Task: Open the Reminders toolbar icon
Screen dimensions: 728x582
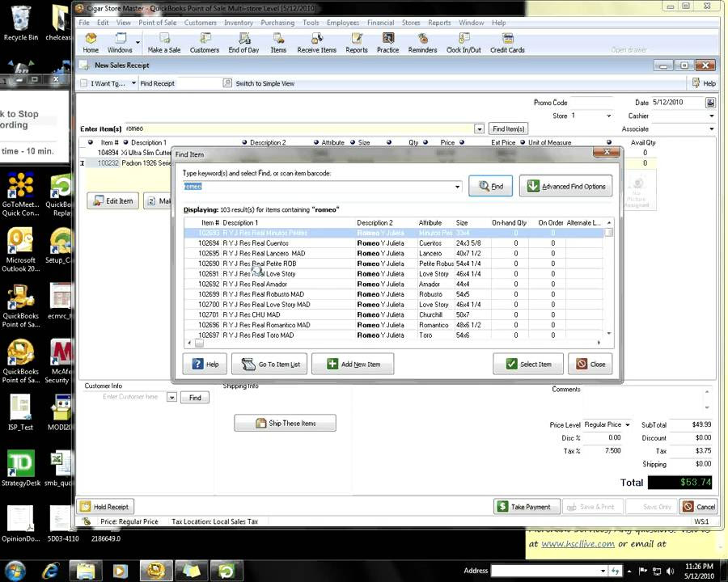Action: click(422, 43)
